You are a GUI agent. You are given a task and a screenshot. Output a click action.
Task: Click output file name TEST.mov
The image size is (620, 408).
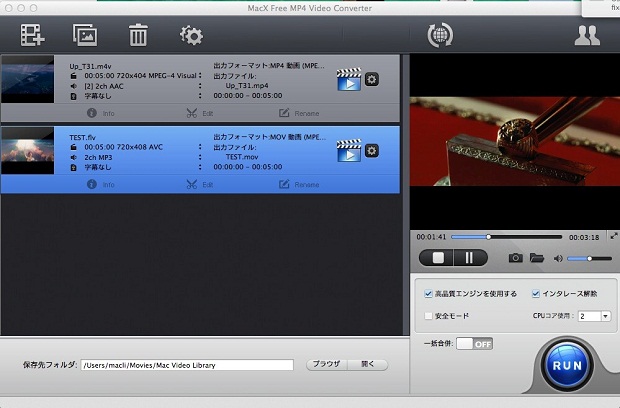pos(242,157)
